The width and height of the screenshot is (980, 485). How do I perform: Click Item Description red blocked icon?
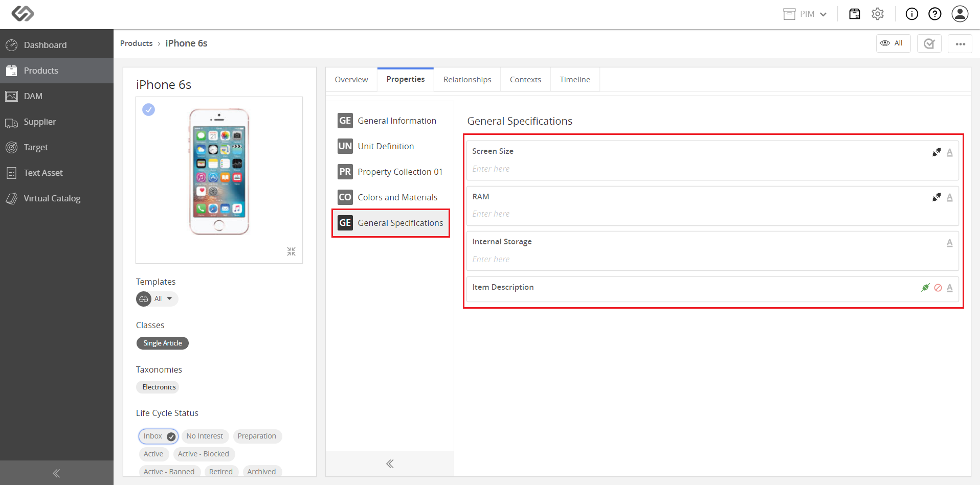[938, 288]
